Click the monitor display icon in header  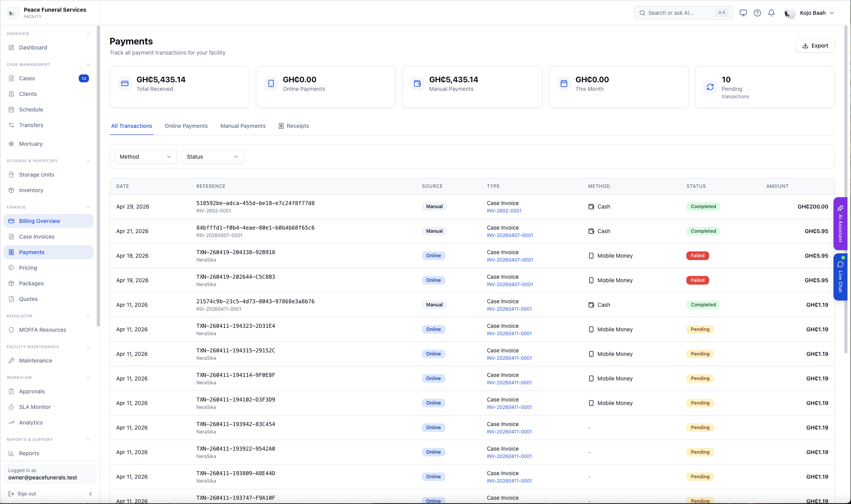[743, 13]
